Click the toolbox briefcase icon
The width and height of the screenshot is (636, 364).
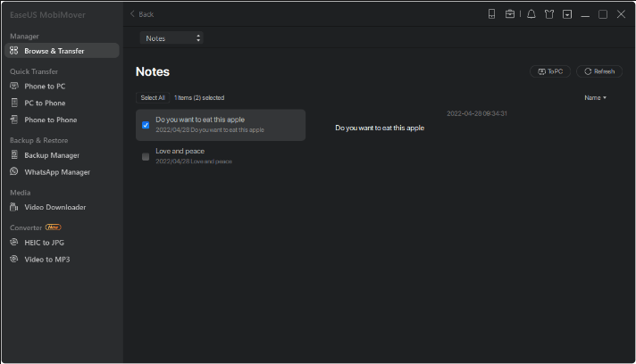tap(510, 14)
